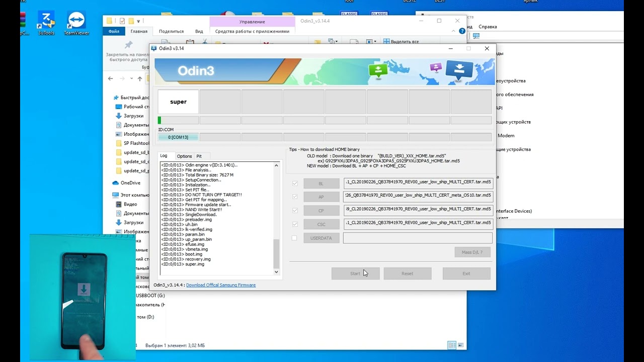Click the CSC file button

pyautogui.click(x=321, y=224)
